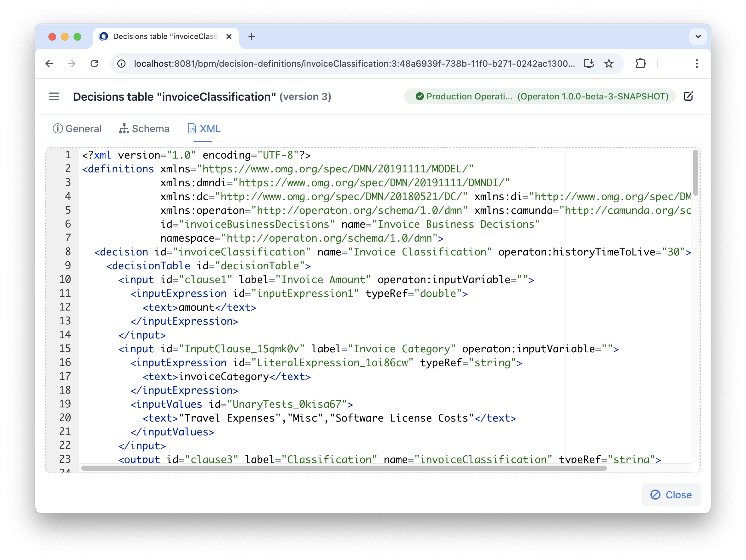
Task: Click line number 1 in the gutter
Action: (x=68, y=155)
